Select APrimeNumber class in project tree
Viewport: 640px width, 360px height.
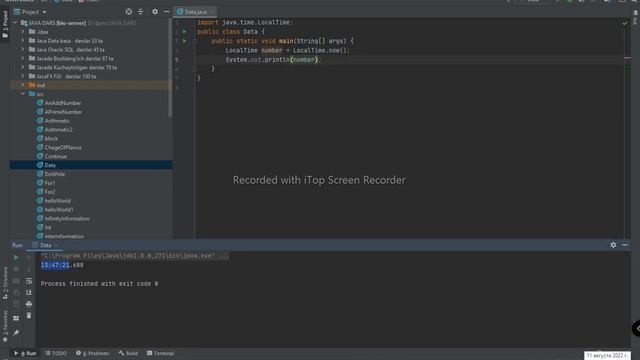pyautogui.click(x=63, y=112)
